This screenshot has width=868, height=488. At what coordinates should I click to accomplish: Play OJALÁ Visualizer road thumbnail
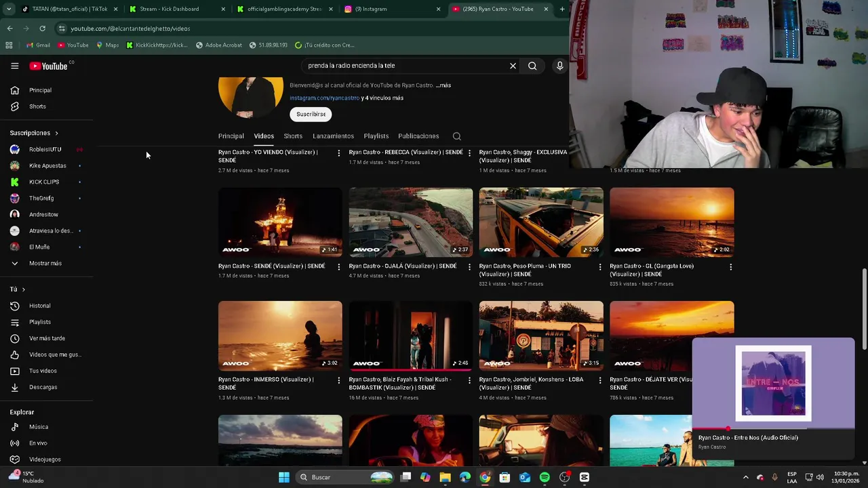[x=410, y=222]
